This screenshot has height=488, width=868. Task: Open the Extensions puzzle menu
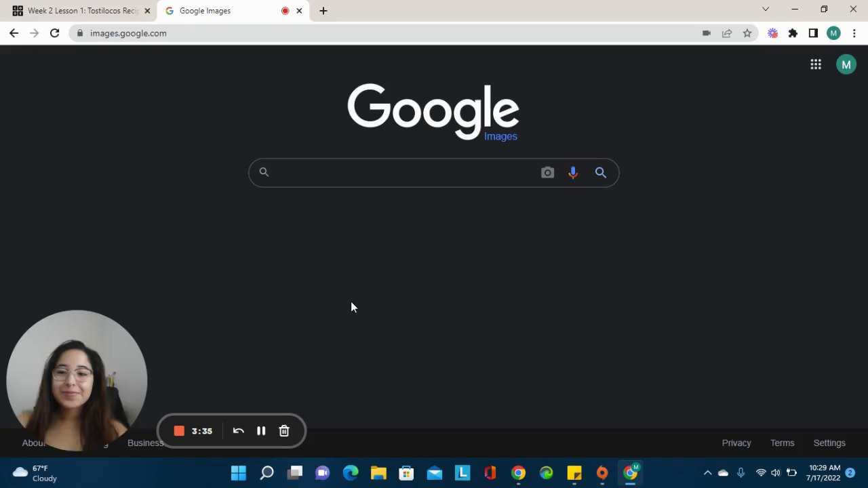(x=793, y=33)
